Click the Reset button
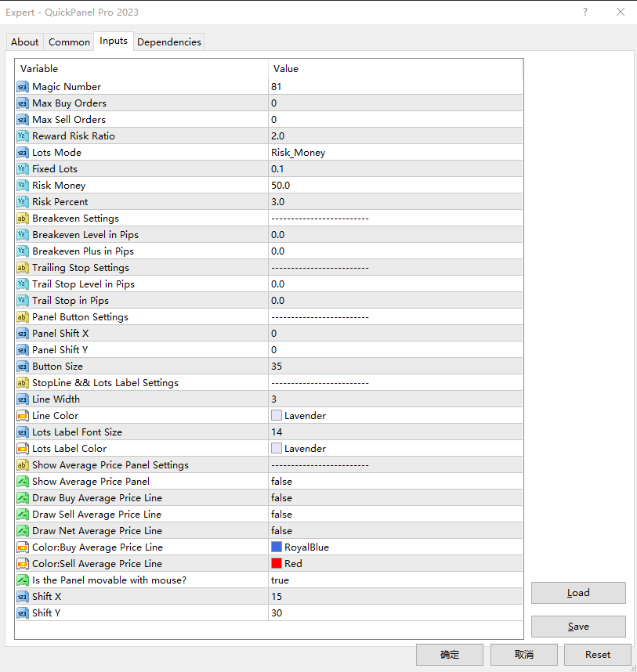Image resolution: width=637 pixels, height=672 pixels. tap(598, 655)
